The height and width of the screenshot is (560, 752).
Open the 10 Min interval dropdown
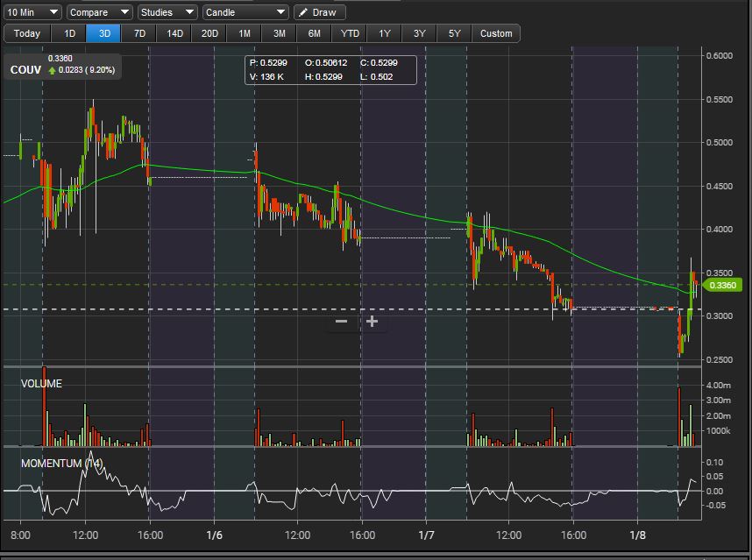coord(32,12)
